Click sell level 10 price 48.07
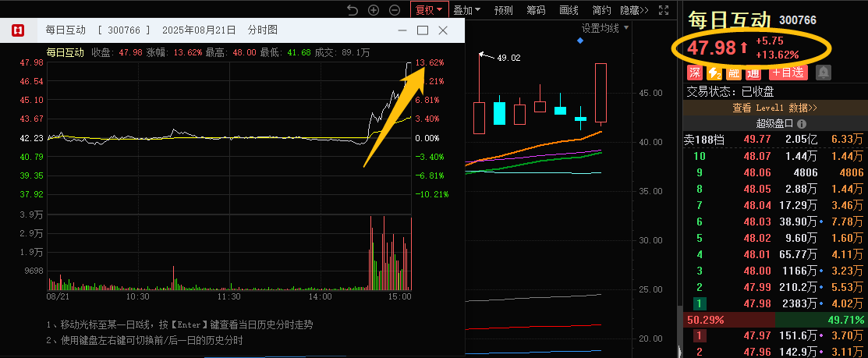The image size is (868, 358). 758,156
